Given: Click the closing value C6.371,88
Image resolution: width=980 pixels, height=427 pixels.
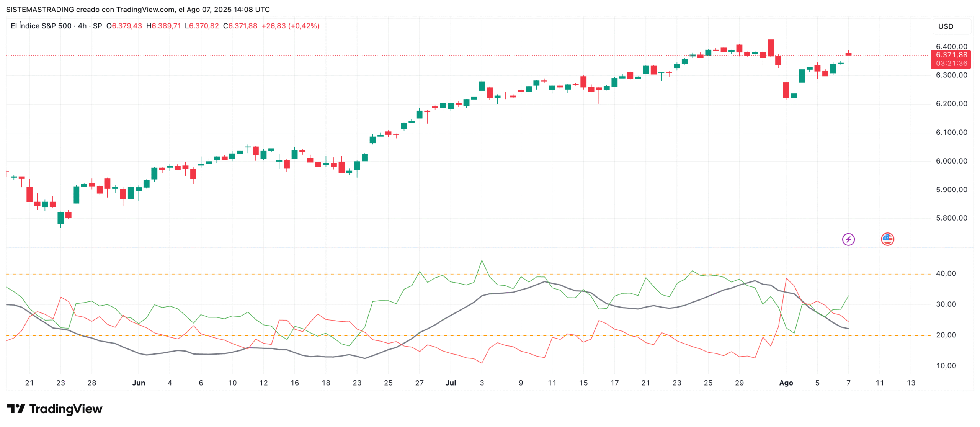Looking at the screenshot, I should coord(240,26).
